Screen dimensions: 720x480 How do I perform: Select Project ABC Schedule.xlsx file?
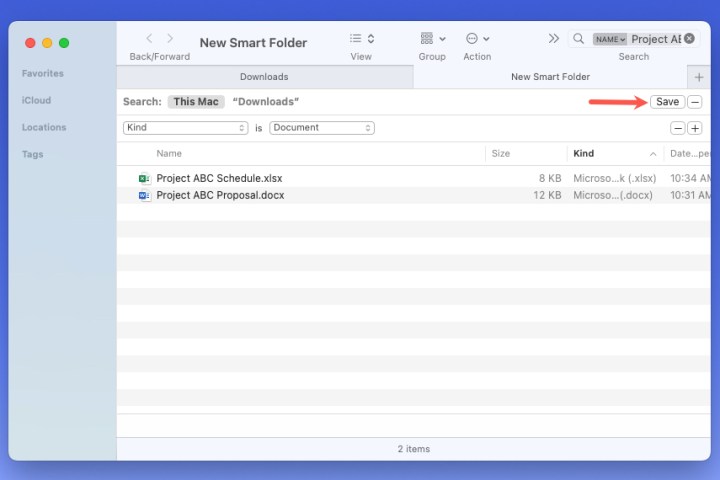point(219,178)
